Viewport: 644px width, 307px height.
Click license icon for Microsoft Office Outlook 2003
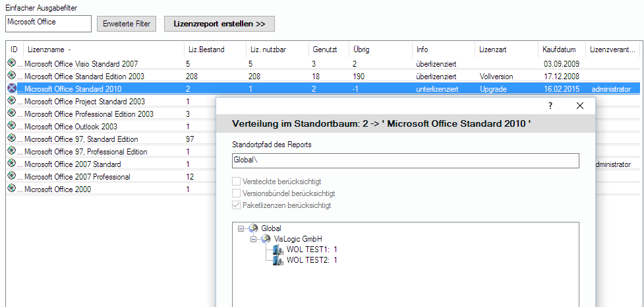11,126
